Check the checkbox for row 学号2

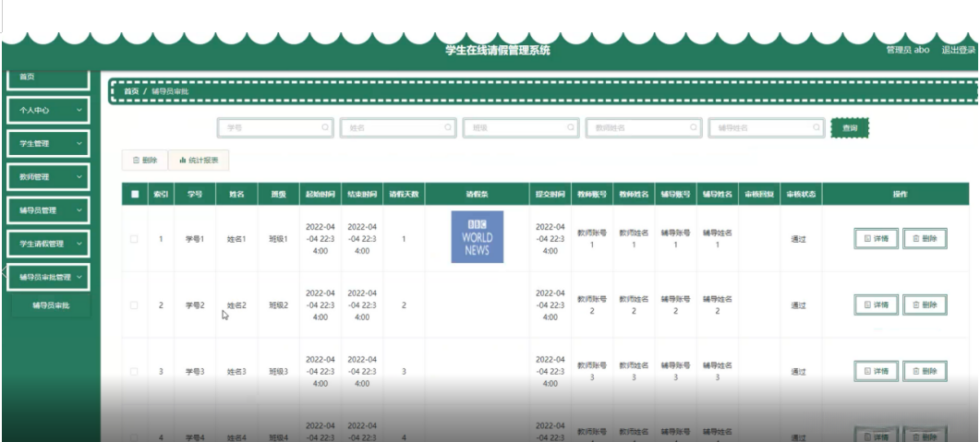pos(134,305)
